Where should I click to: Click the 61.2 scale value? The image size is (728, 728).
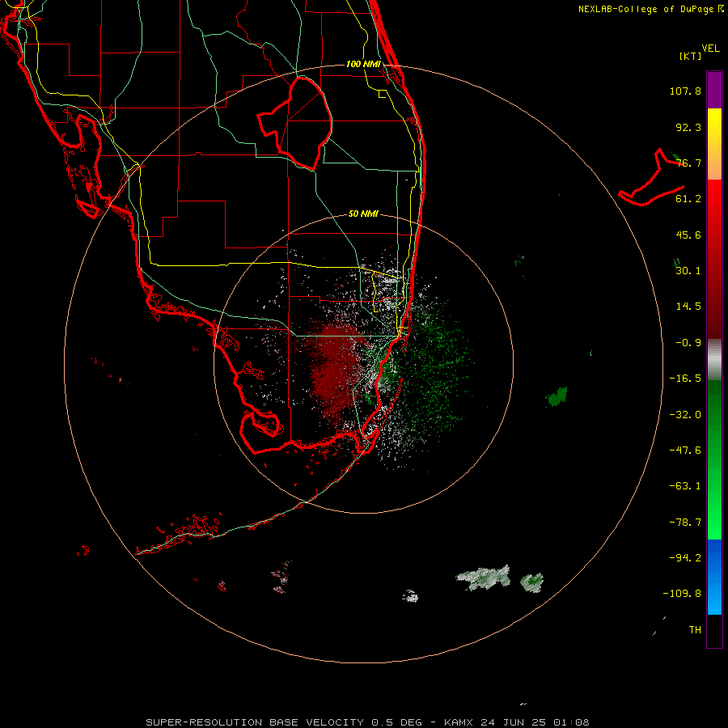pyautogui.click(x=688, y=199)
